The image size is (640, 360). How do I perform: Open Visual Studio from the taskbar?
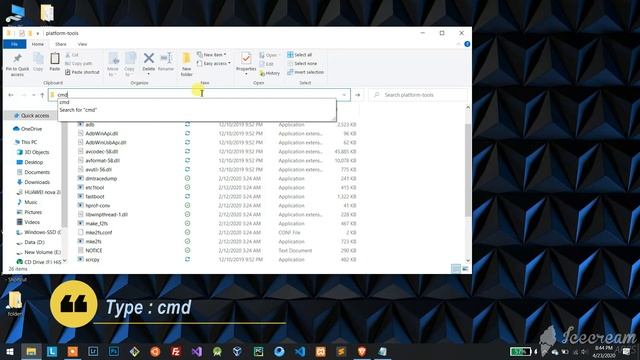(x=197, y=351)
